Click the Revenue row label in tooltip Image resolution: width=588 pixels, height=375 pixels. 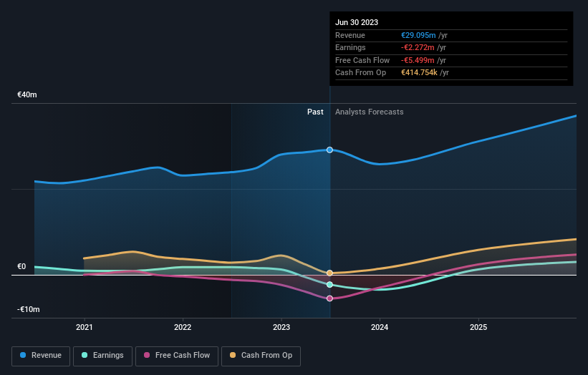tap(350, 35)
